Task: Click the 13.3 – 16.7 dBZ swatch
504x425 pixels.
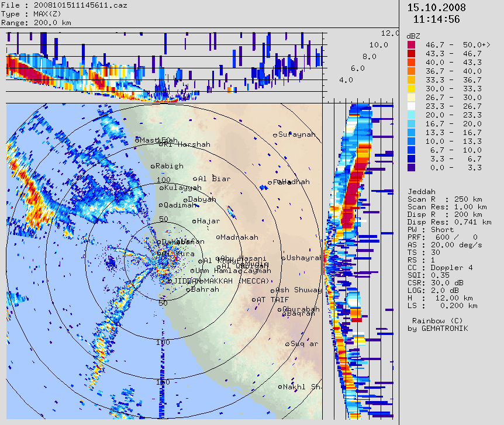Action: 411,133
